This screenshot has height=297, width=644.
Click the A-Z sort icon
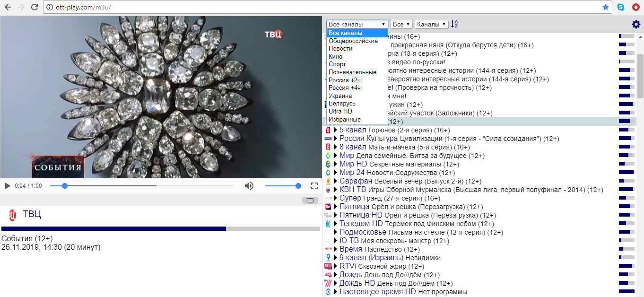(454, 24)
